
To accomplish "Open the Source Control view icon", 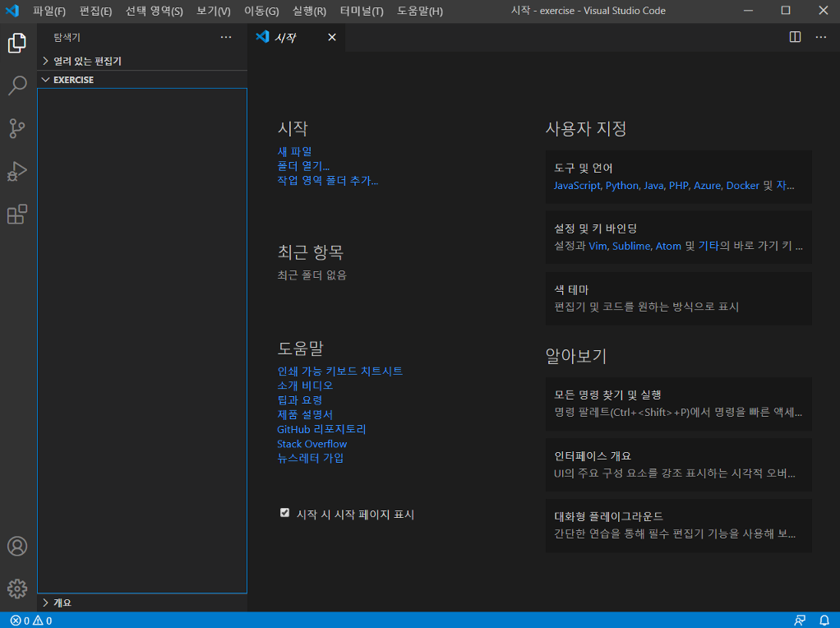I will pos(17,128).
